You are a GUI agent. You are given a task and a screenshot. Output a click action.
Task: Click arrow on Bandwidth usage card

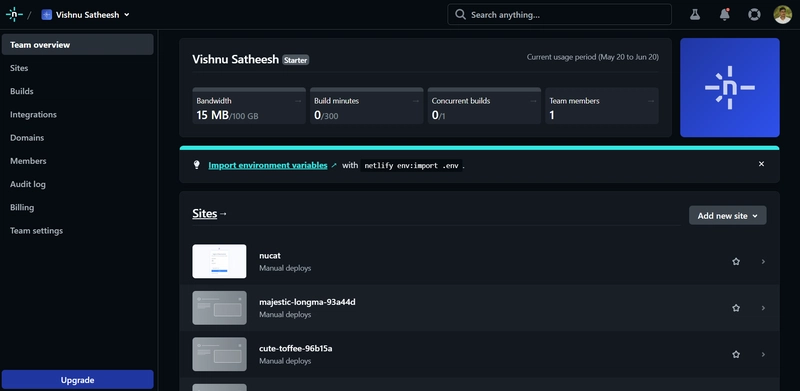[298, 101]
